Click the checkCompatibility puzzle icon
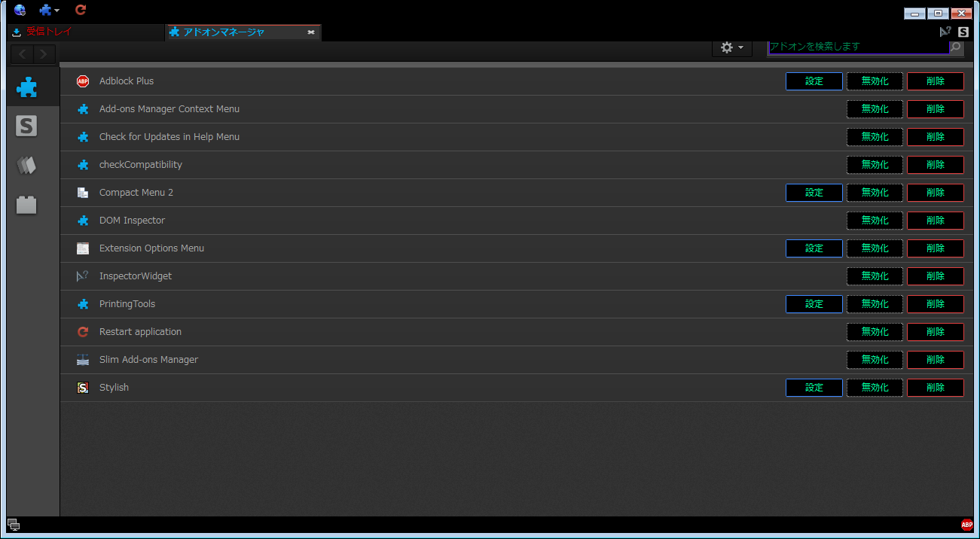This screenshot has height=539, width=980. coord(83,165)
